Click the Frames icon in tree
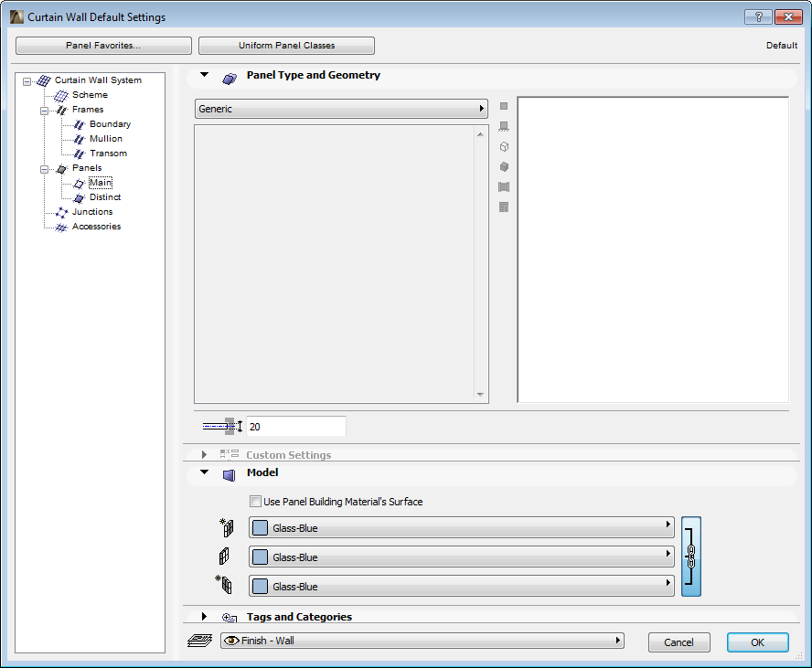Screen dimensions: 812x668 click(x=61, y=110)
